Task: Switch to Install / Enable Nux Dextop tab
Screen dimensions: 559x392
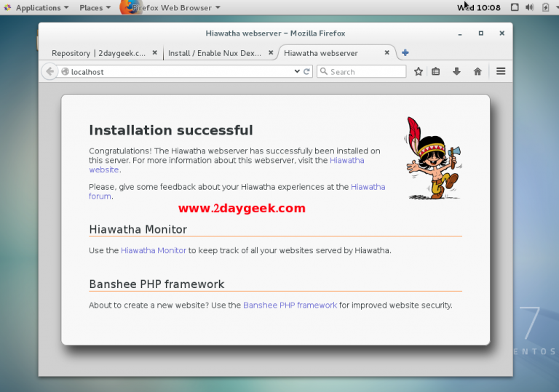Action: [x=215, y=53]
